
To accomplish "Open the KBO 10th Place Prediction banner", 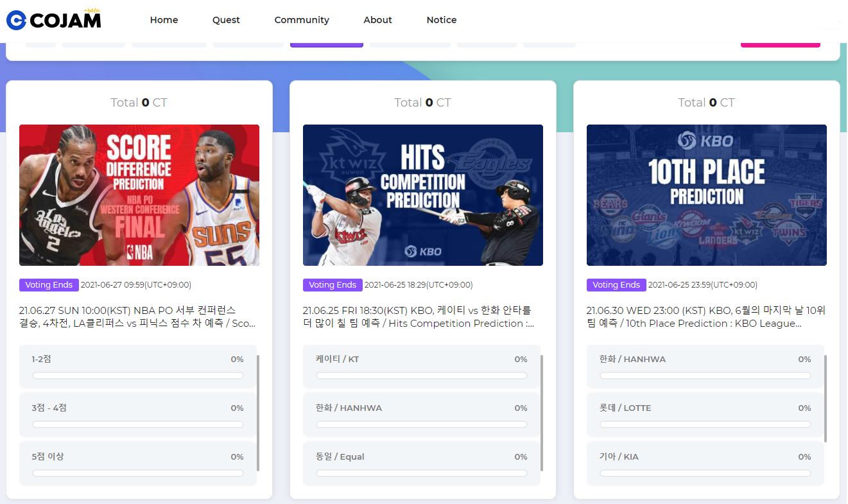I will pyautogui.click(x=707, y=195).
